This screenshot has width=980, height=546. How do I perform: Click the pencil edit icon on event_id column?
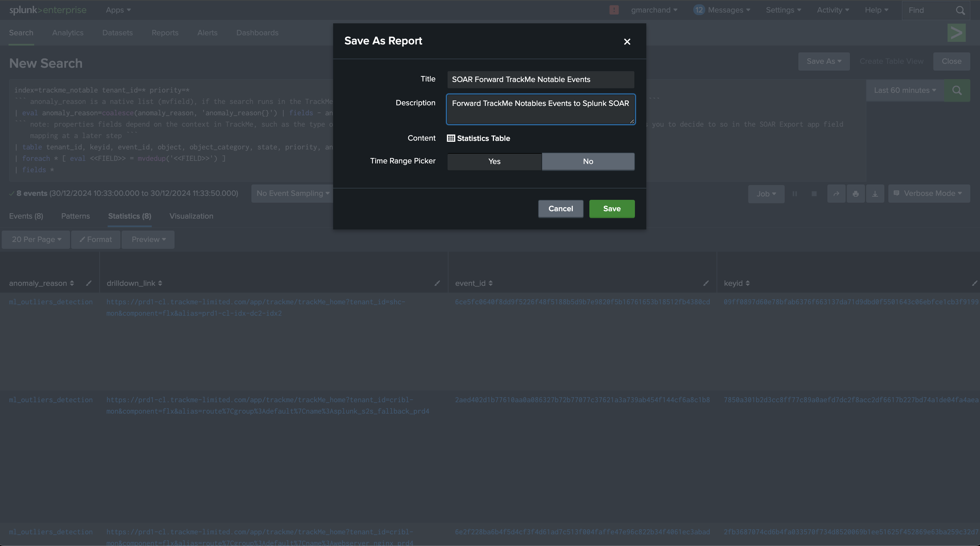coord(706,283)
